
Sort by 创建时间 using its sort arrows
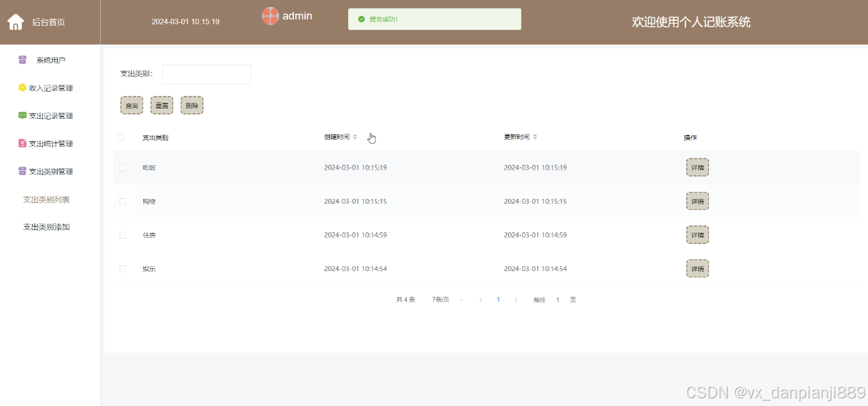(355, 137)
